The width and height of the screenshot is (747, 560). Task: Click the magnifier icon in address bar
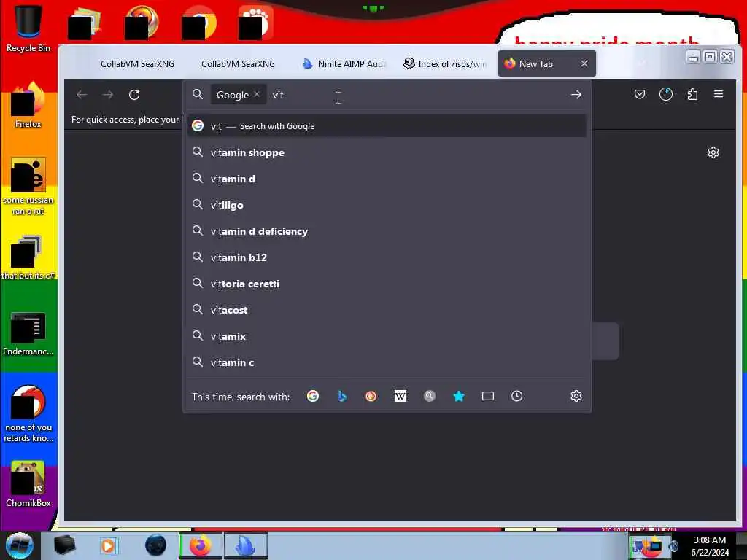[x=197, y=94]
